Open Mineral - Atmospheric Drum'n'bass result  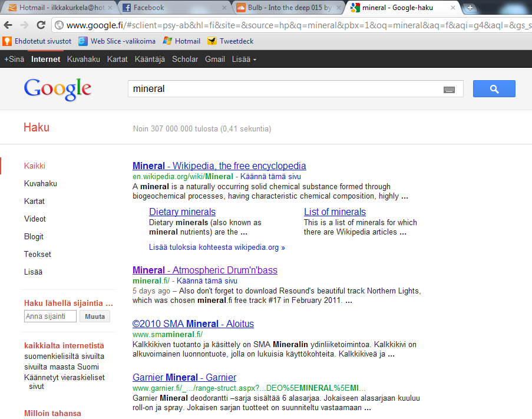coord(205,270)
